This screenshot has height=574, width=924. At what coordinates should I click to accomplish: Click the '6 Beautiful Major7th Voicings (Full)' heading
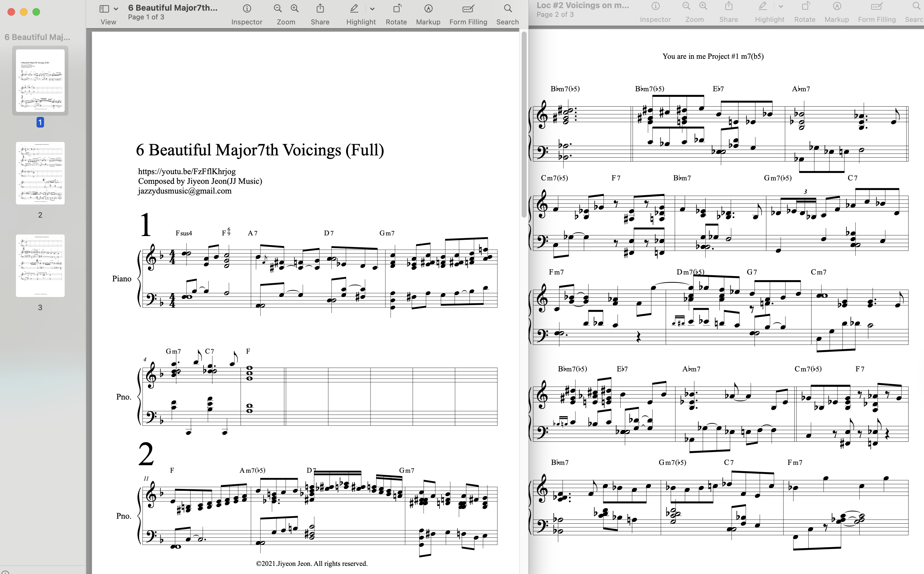click(x=260, y=150)
